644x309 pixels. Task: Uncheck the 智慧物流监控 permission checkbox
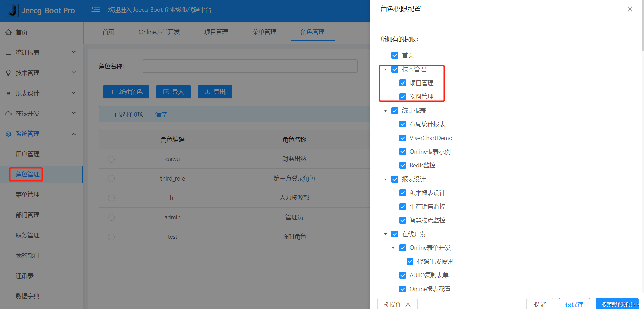coord(403,220)
